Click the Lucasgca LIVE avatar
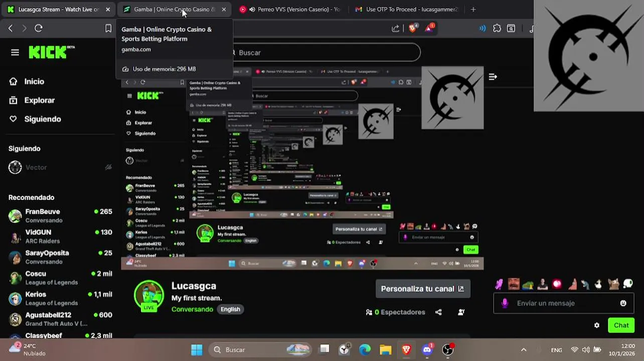This screenshot has width=644, height=361. 148,296
